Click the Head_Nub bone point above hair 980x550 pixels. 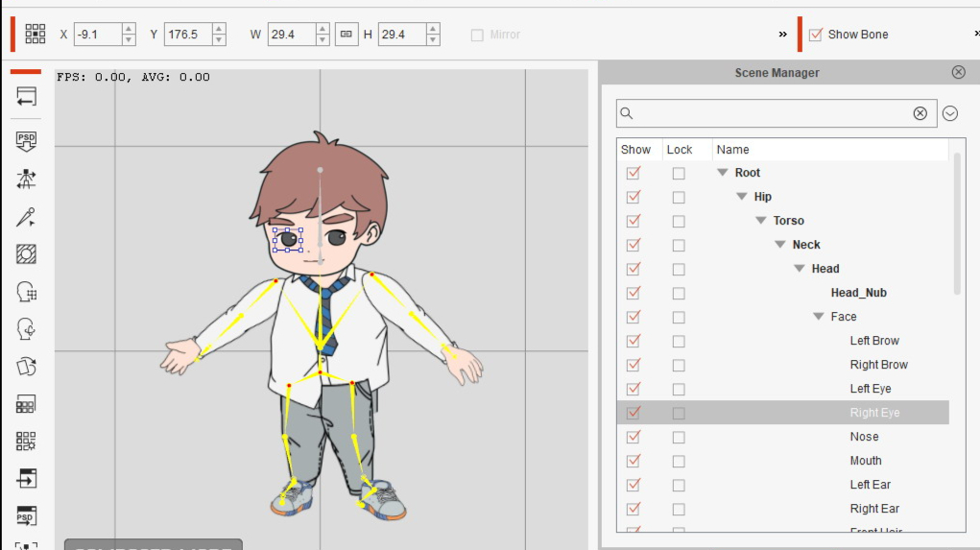(320, 170)
